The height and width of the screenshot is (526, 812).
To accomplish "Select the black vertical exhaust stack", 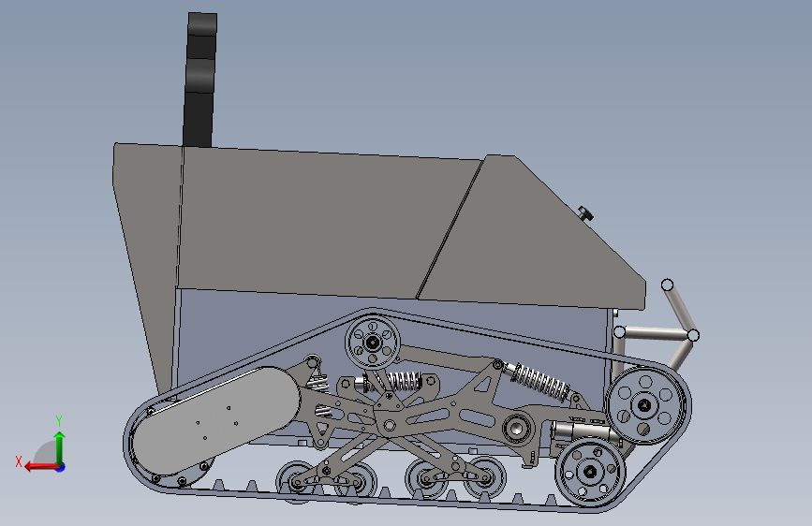I will (199, 80).
